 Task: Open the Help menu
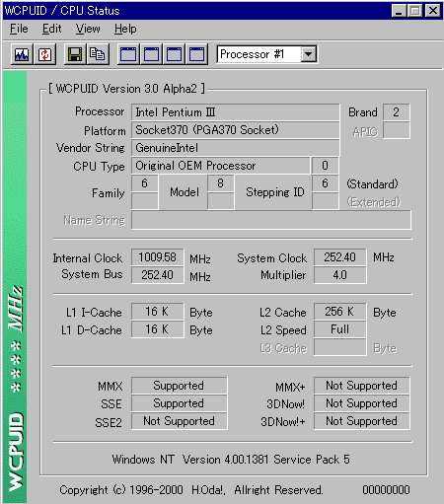coord(125,29)
